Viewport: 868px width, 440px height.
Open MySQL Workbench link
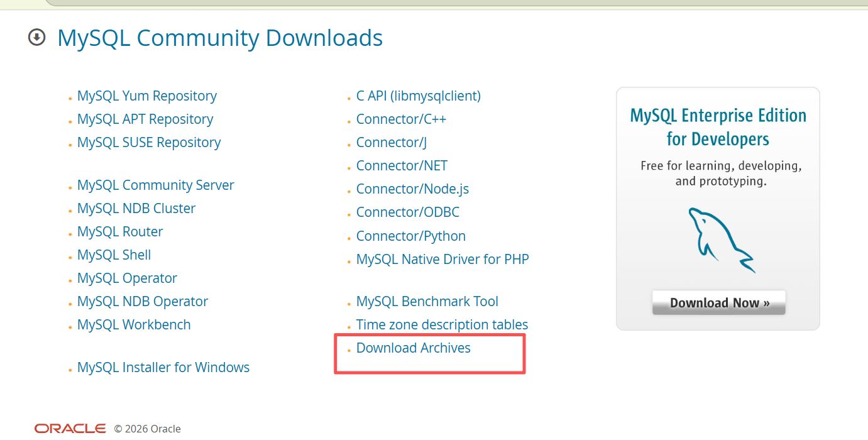[x=134, y=325]
